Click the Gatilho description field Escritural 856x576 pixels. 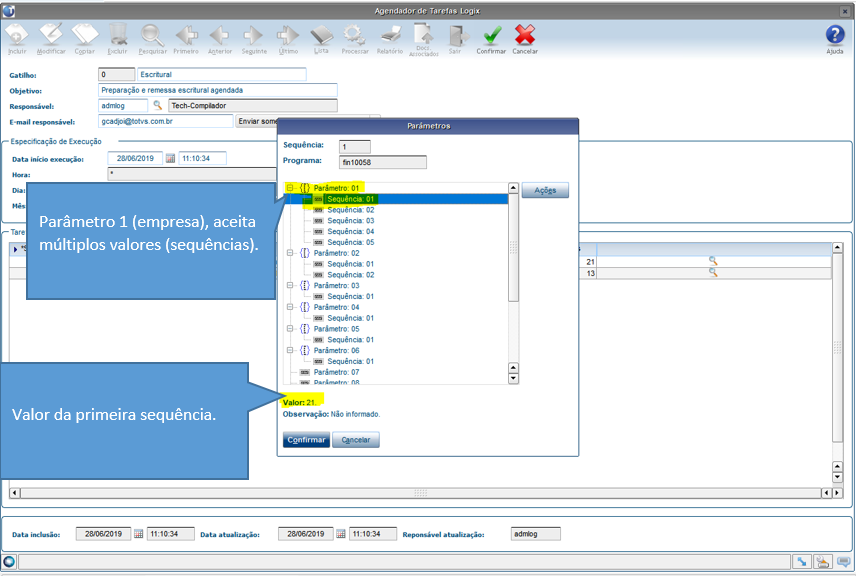(222, 74)
